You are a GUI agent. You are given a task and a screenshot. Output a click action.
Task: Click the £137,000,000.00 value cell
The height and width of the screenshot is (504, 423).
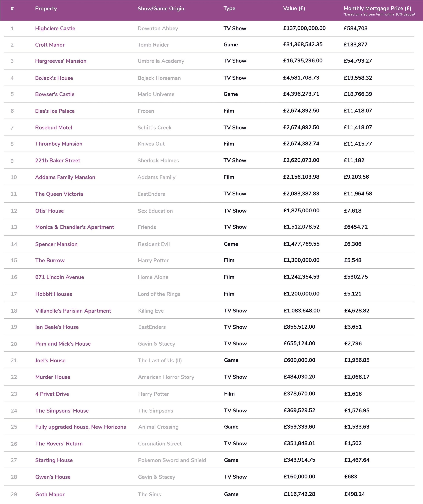(x=304, y=28)
